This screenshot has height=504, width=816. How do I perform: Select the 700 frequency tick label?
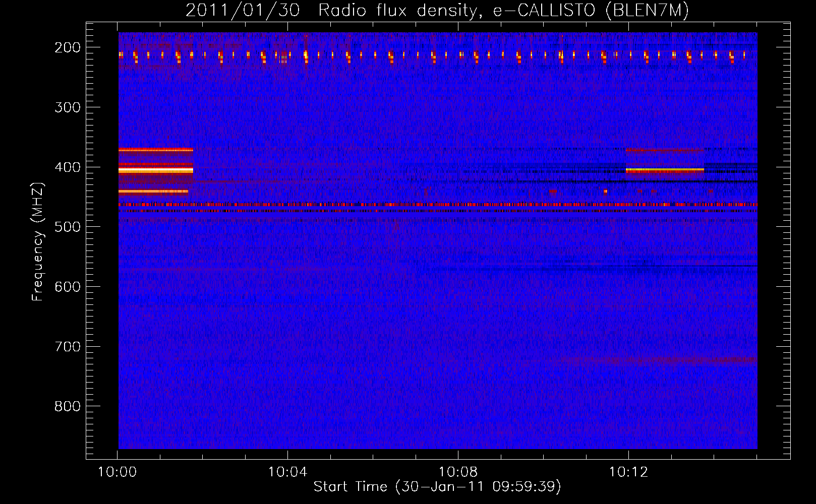(x=68, y=347)
